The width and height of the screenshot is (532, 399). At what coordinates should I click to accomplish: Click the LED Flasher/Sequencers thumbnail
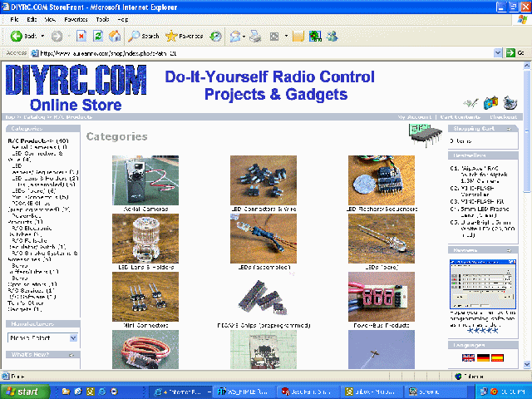point(382,180)
